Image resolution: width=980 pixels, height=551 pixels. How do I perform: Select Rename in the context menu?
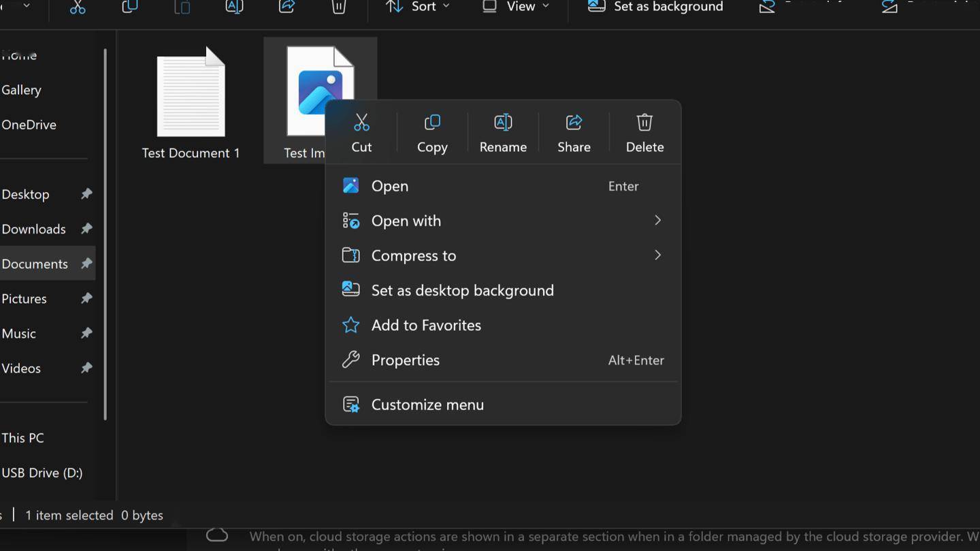503,133
